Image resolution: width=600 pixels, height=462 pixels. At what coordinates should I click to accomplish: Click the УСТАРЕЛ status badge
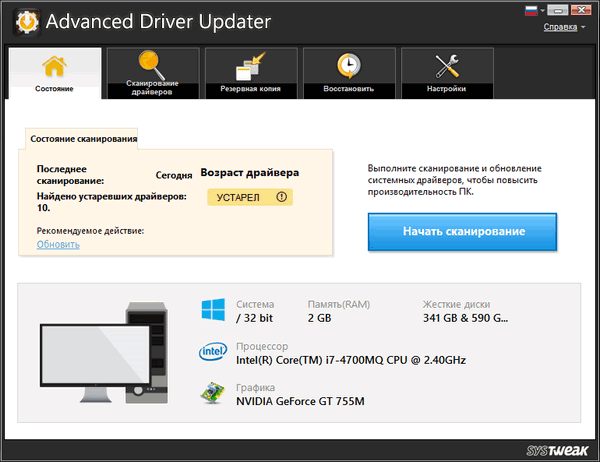[250, 197]
